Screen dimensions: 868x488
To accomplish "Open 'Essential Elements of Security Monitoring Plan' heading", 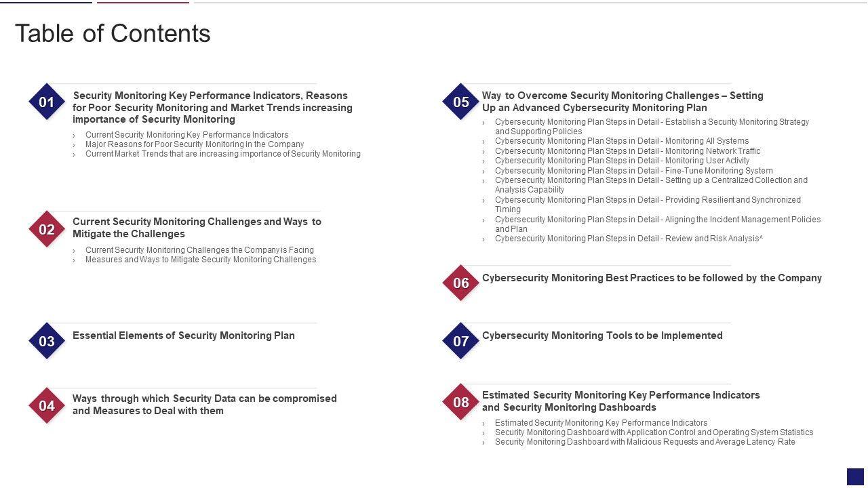I will tap(184, 335).
